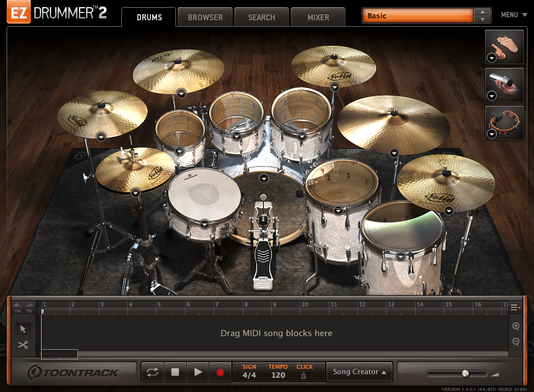This screenshot has width=534, height=392.
Task: Select the arrow pointer tool
Action: click(x=23, y=328)
